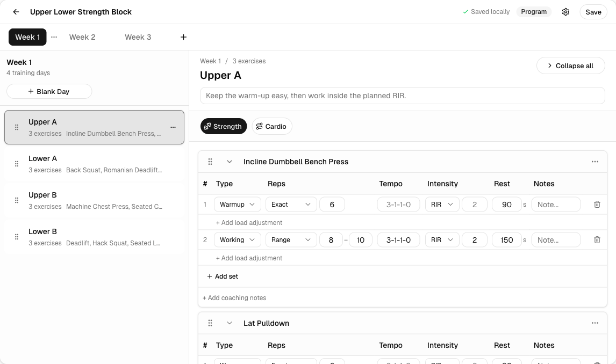Select the Strength exercise tab
Viewport: 616px width, 364px height.
point(224,126)
